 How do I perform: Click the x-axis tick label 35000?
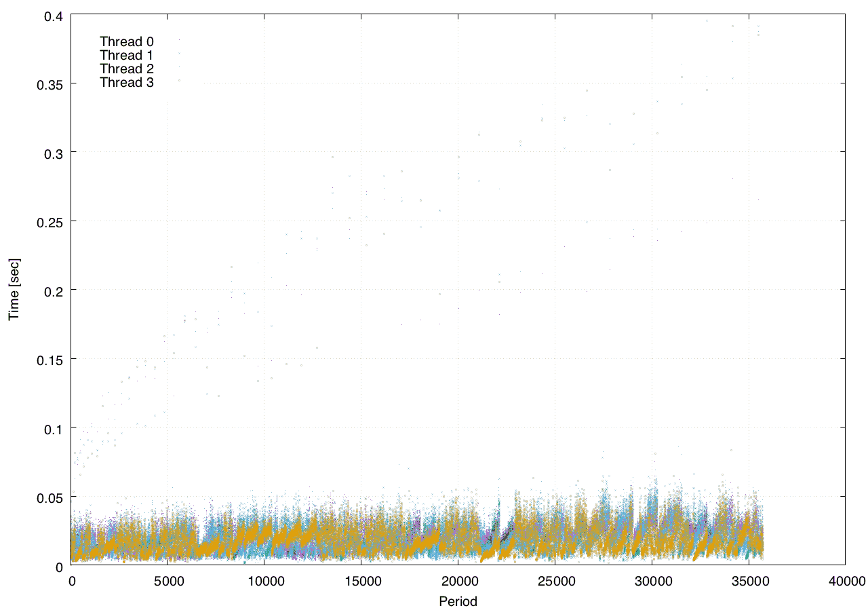pyautogui.click(x=749, y=581)
